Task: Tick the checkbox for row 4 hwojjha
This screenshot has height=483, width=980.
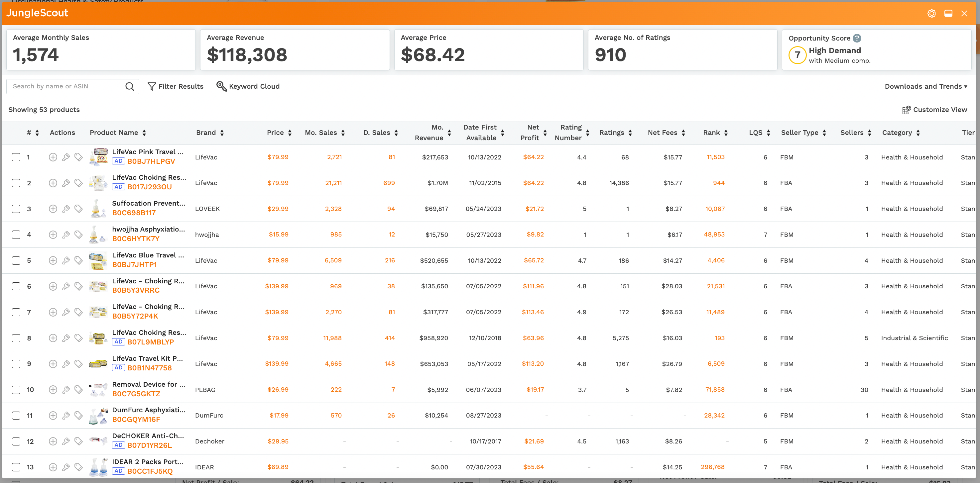Action: click(16, 235)
